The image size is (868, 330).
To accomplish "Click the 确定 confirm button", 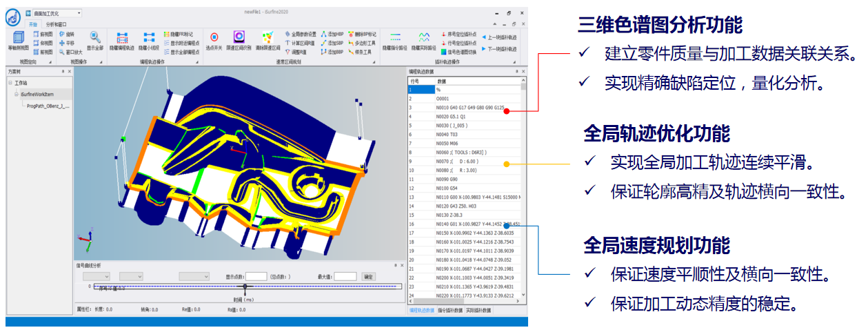I will 368,276.
